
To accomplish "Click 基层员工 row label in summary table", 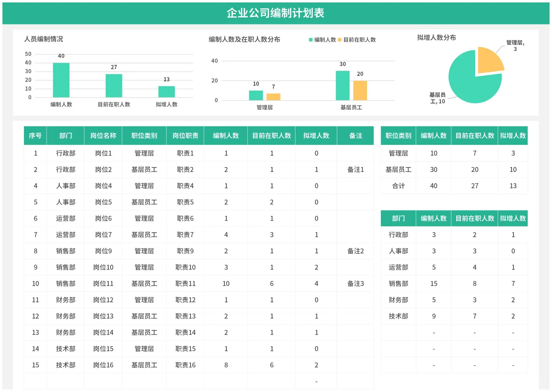I will (398, 170).
